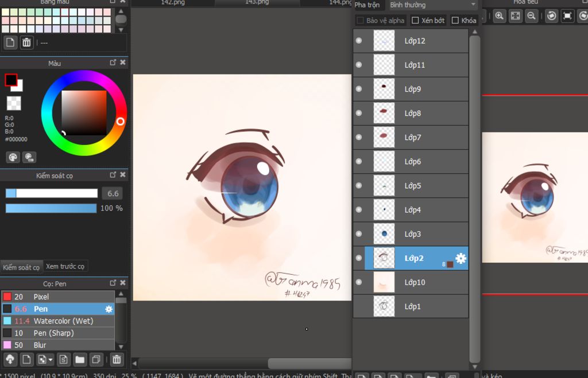588x378 pixels.
Task: Delete the selected brush with trash icon
Action: click(x=117, y=360)
